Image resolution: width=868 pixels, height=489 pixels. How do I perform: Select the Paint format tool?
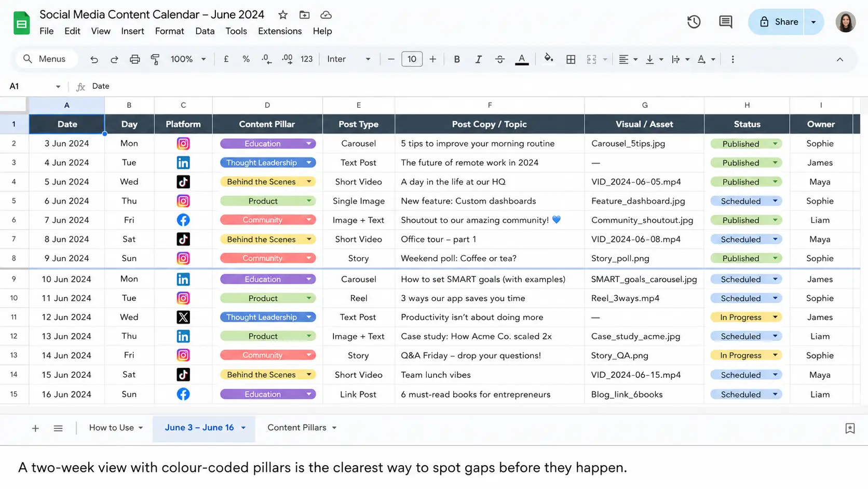155,59
